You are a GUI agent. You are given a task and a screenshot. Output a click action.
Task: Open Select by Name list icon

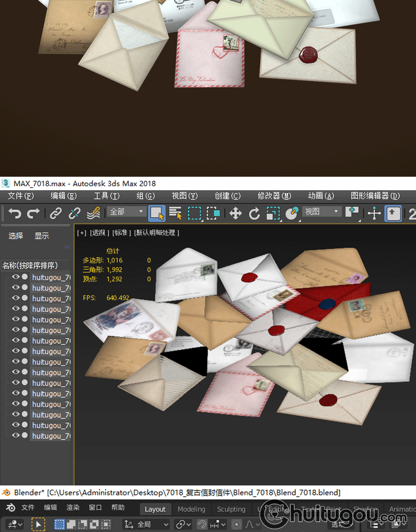click(175, 213)
